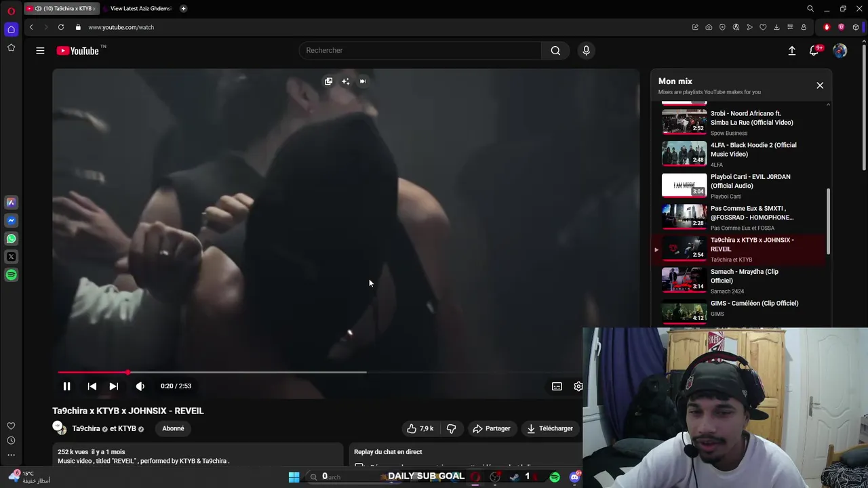This screenshot has width=868, height=488.
Task: Open the YouTube account avatar menu
Action: 840,51
